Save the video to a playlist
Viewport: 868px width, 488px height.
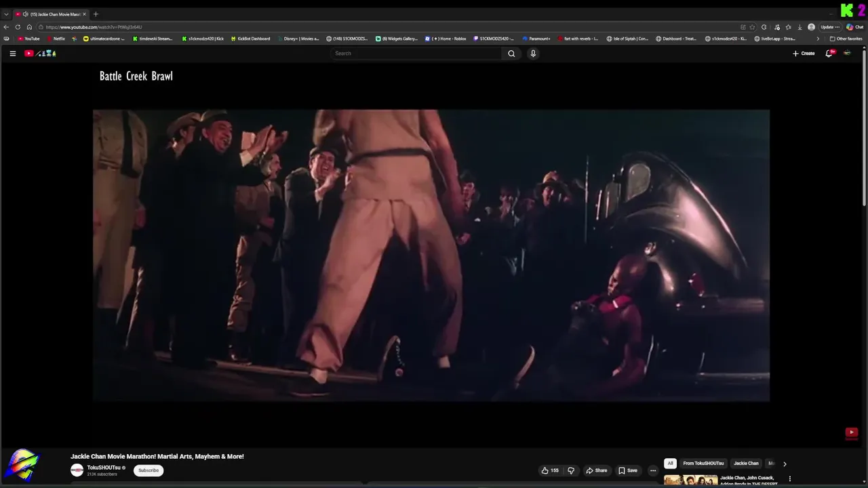628,470
